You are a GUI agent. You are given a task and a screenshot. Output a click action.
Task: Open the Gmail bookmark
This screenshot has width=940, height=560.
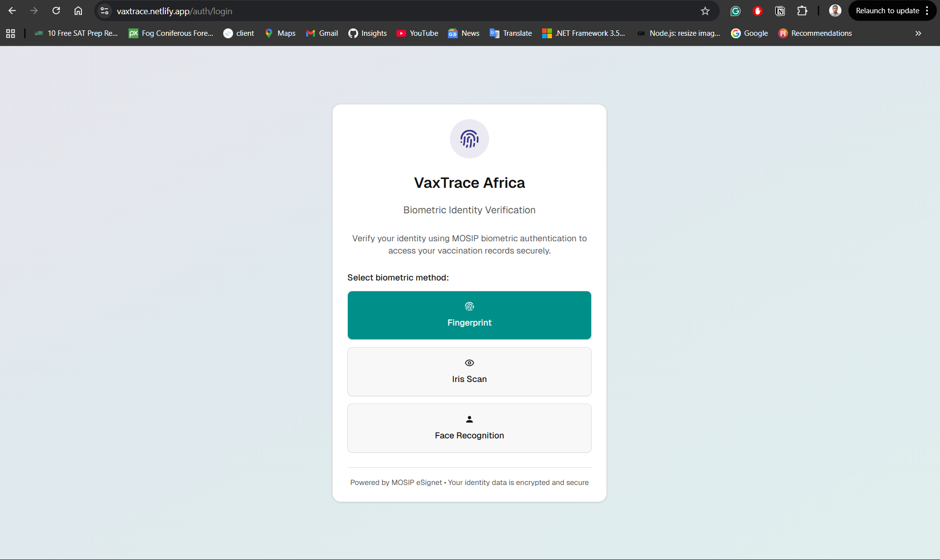click(x=322, y=33)
